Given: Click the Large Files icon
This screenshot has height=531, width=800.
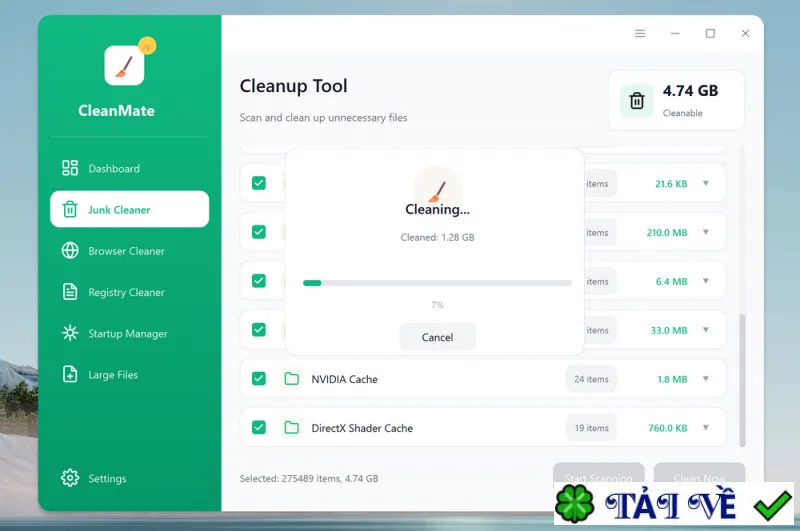Looking at the screenshot, I should point(70,374).
